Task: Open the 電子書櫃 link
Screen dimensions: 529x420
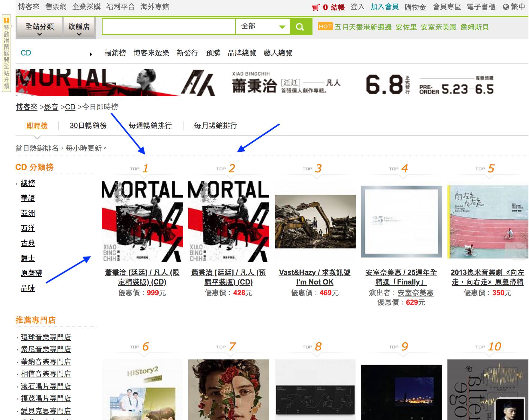Action: [x=481, y=7]
